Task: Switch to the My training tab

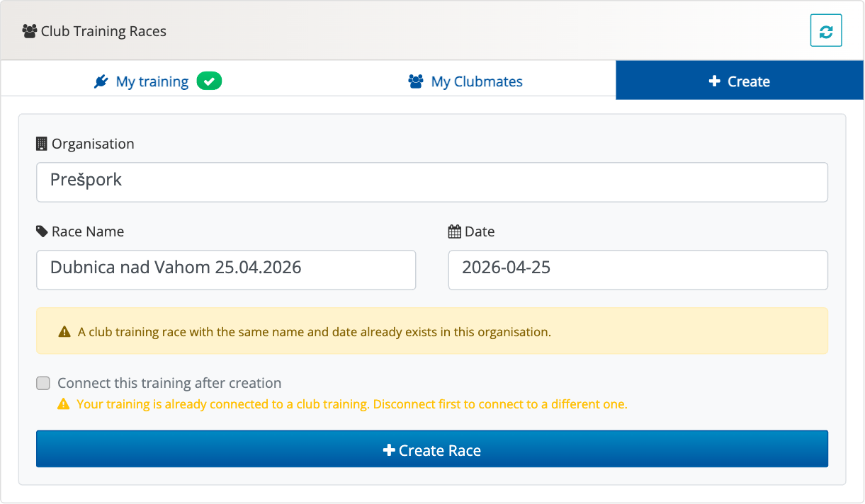Action: point(152,81)
